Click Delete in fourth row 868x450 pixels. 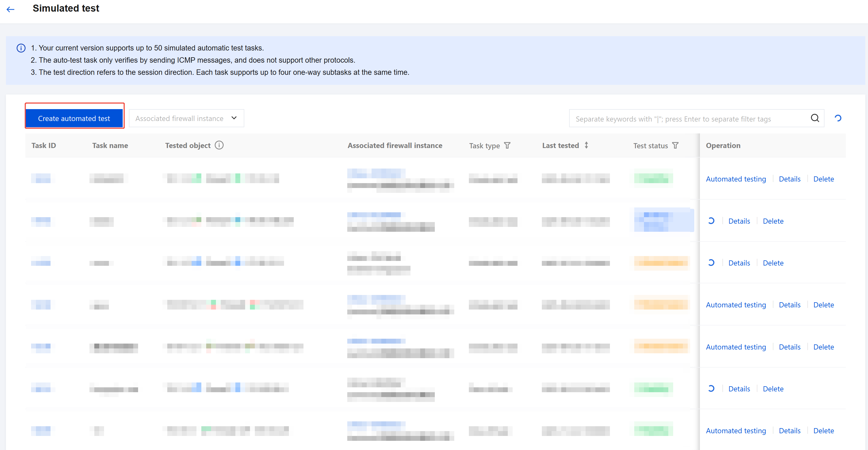[x=823, y=305]
